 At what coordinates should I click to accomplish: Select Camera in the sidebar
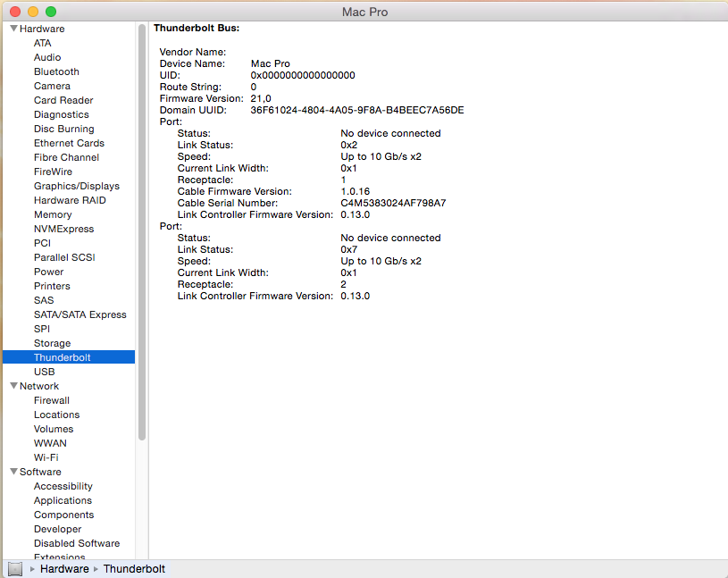[x=52, y=86]
